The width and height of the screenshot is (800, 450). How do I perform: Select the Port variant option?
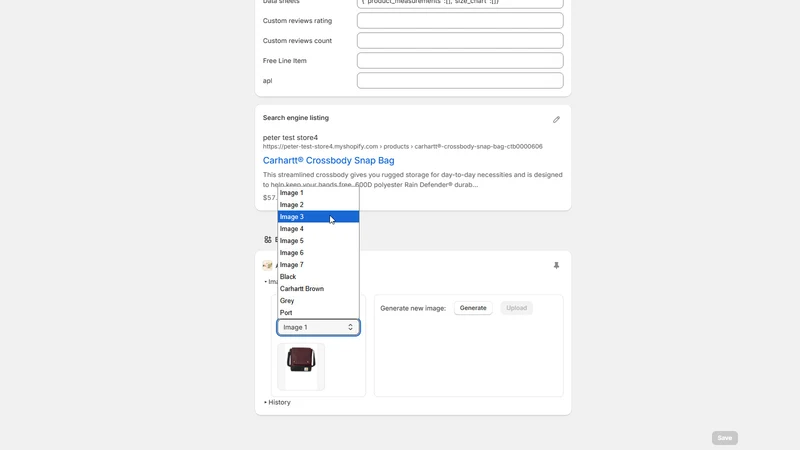click(x=318, y=313)
